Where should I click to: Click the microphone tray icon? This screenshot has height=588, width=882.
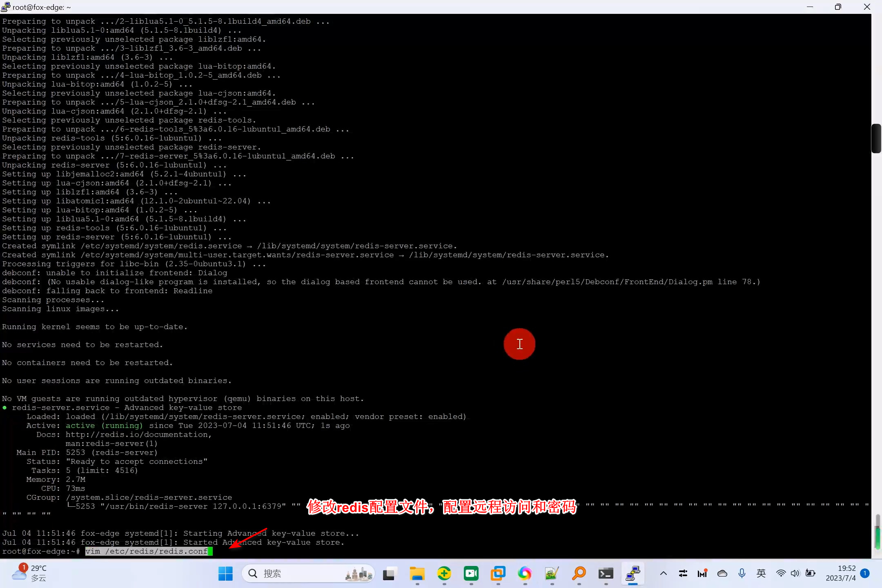(742, 574)
